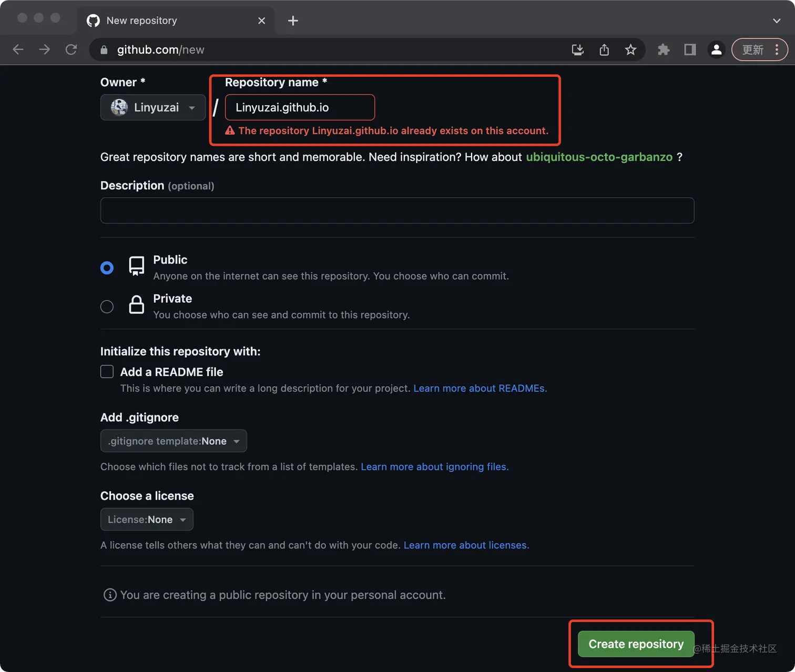
Task: Go back using browser back arrow
Action: (x=18, y=49)
